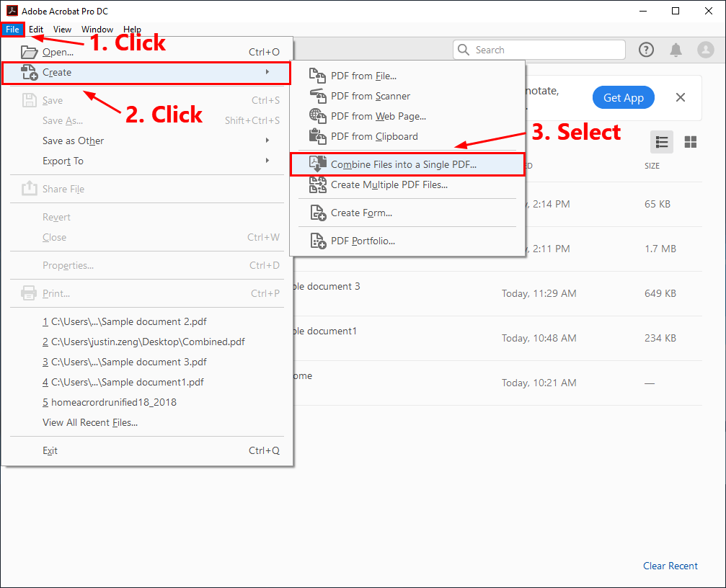Viewport: 726px width, 588px height.
Task: Select Create Multiple PDF Files...
Action: point(407,184)
